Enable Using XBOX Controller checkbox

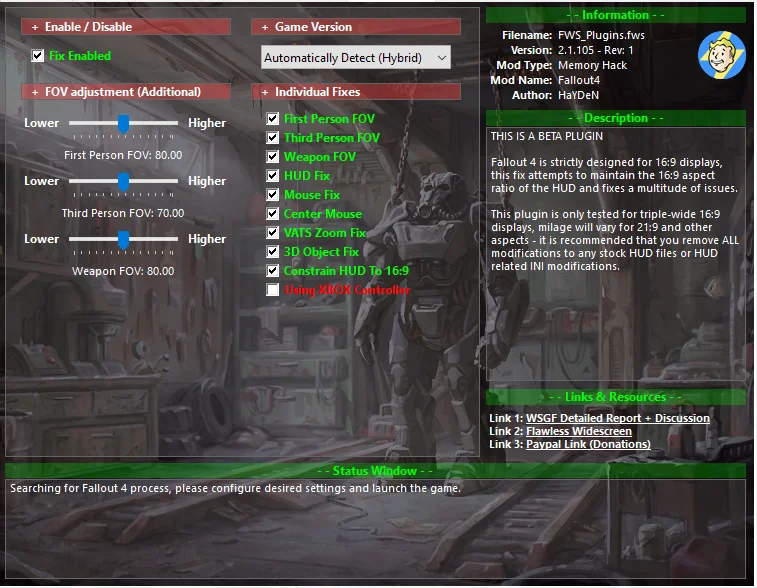coord(273,290)
